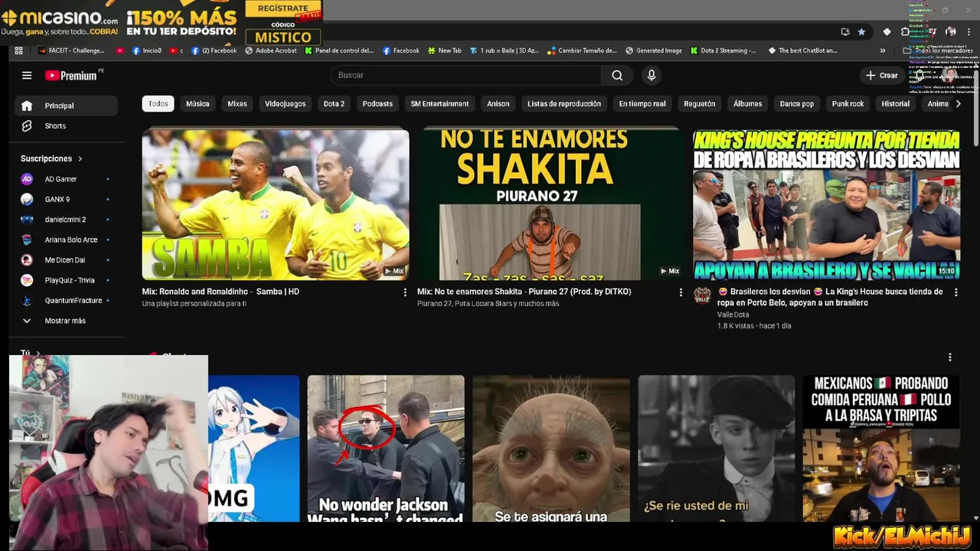Select the Mixes filter chip
The width and height of the screenshot is (980, 551).
tap(237, 103)
